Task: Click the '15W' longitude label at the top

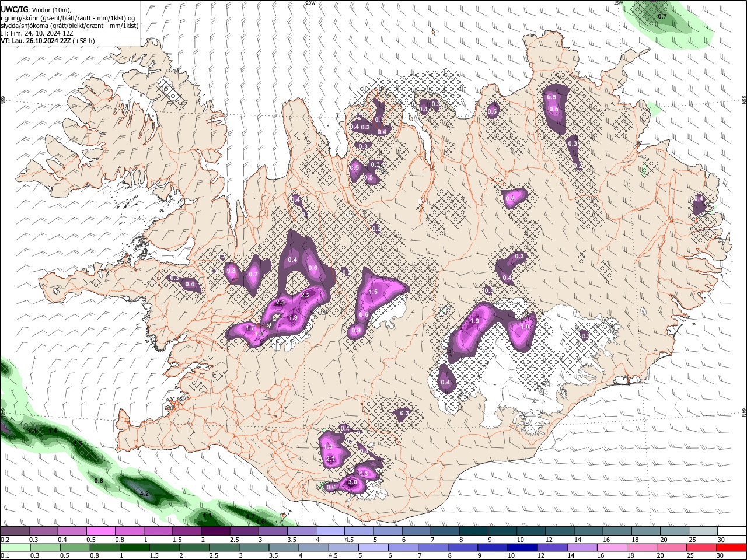Action: [x=618, y=3]
